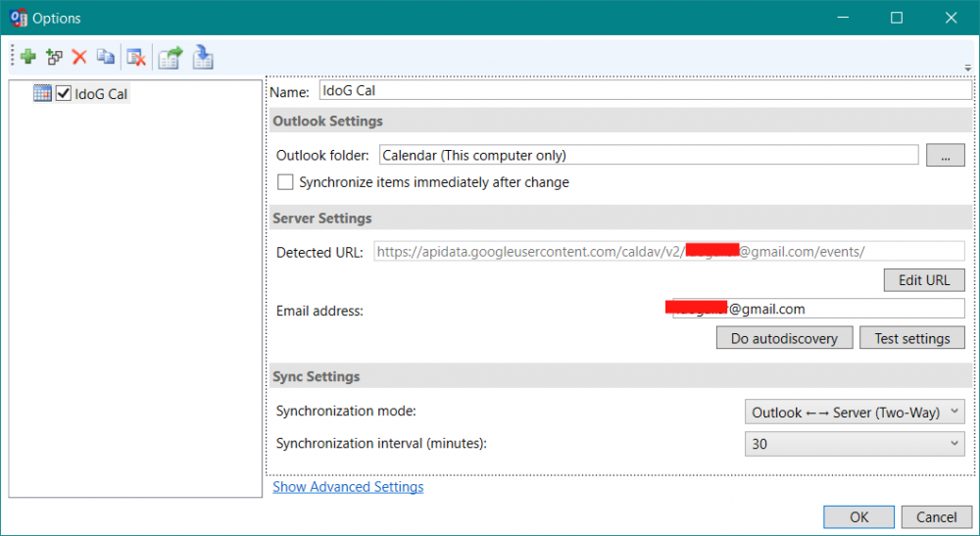980x536 pixels.
Task: Click the Outlook folder text field
Action: point(649,155)
